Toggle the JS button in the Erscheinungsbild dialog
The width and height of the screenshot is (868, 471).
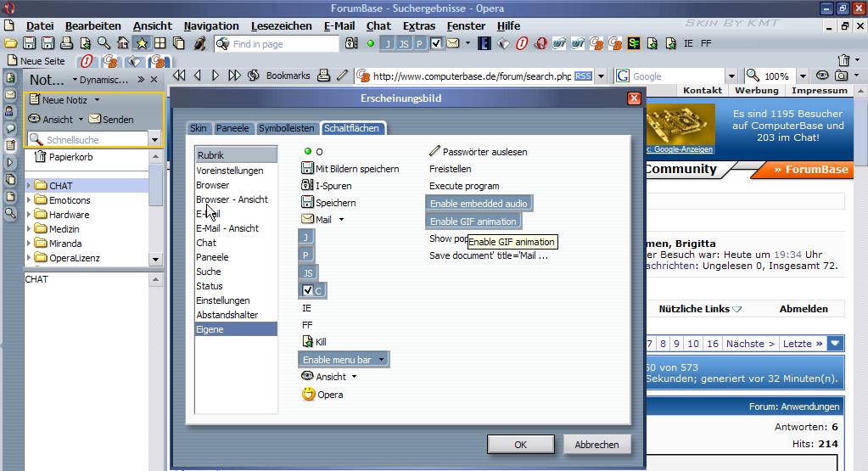tap(308, 273)
